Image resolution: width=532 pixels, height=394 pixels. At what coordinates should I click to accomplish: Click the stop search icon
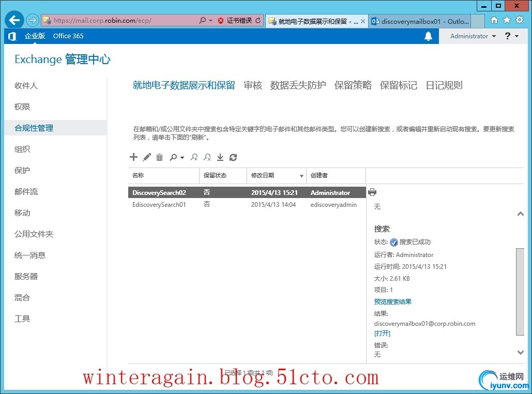pos(207,157)
